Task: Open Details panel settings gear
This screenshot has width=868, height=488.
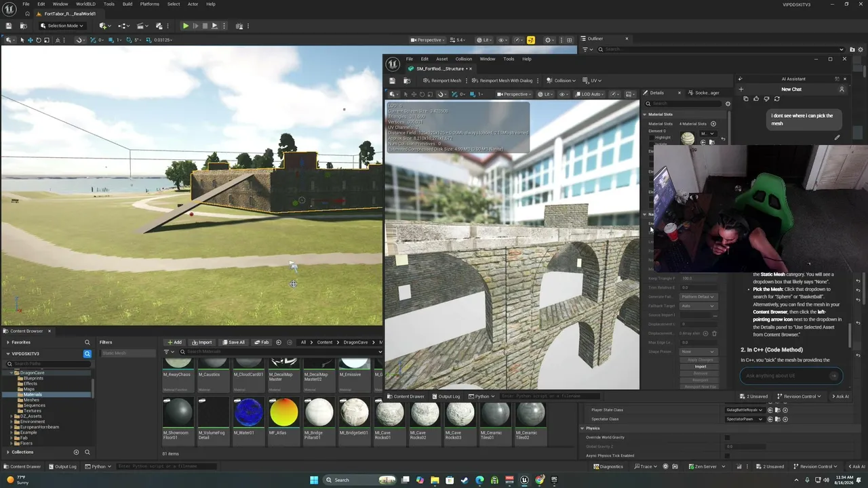Action: [728, 104]
